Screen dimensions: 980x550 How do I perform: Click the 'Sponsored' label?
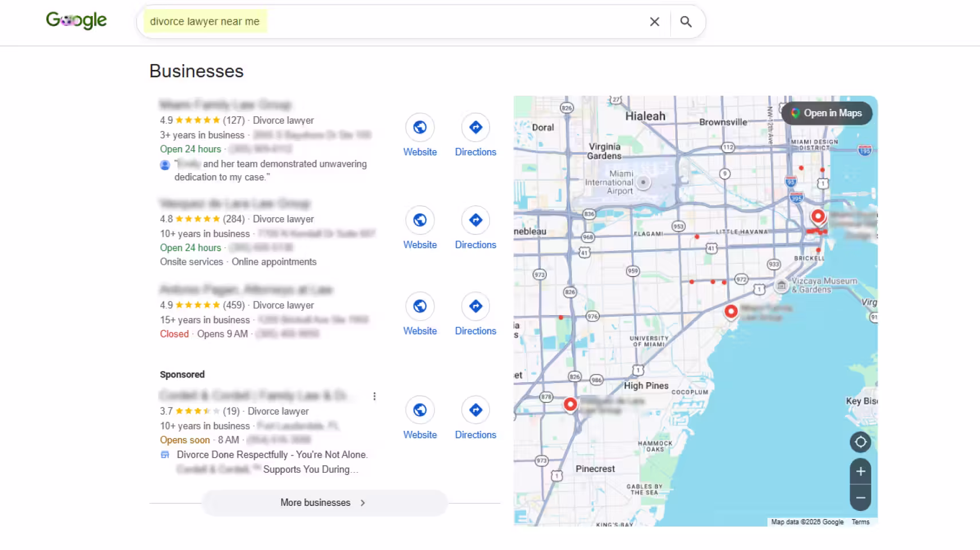point(182,374)
